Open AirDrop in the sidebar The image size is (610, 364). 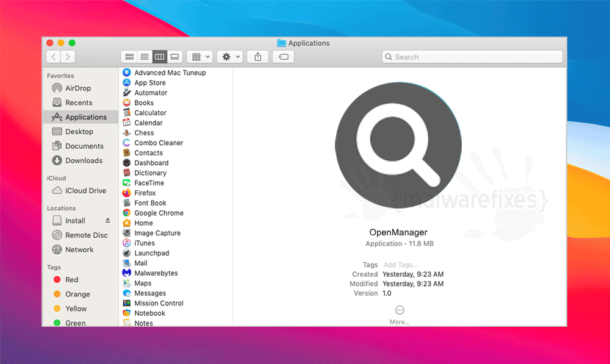(x=80, y=88)
